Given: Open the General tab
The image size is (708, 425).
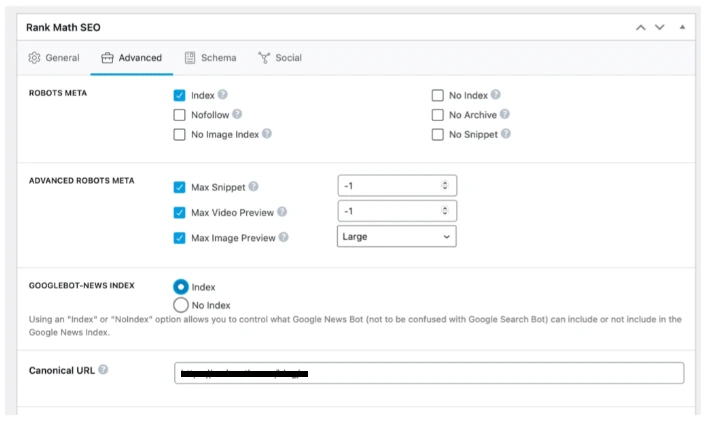Looking at the screenshot, I should (x=54, y=58).
